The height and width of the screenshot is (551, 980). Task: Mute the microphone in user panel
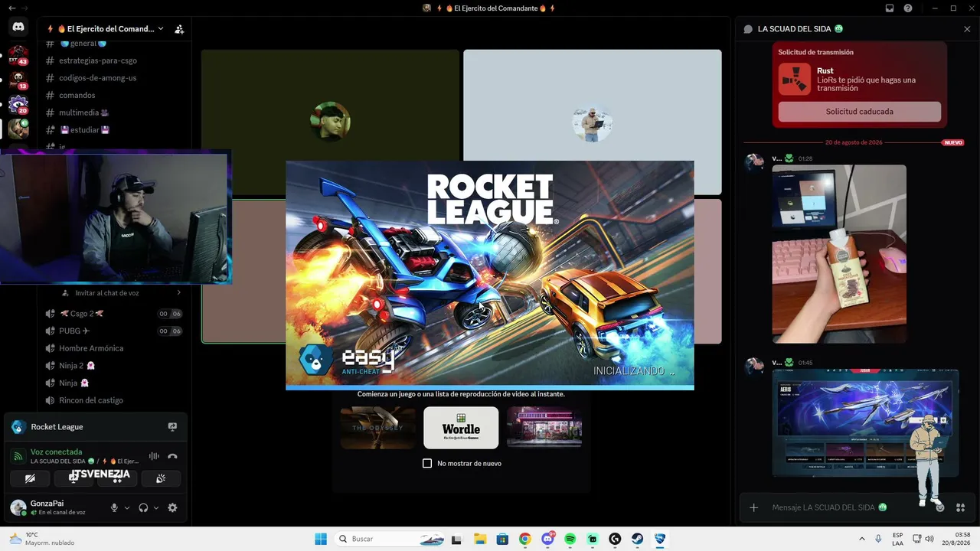(114, 507)
